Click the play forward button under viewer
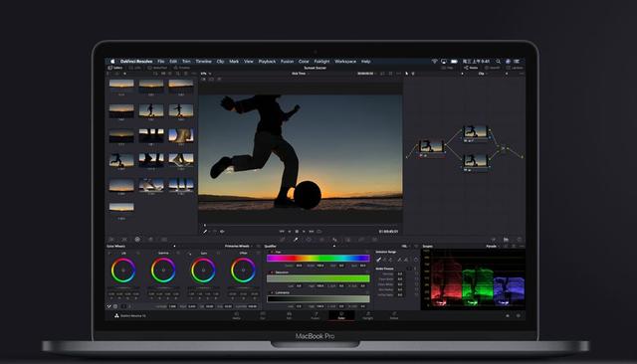 (x=304, y=232)
